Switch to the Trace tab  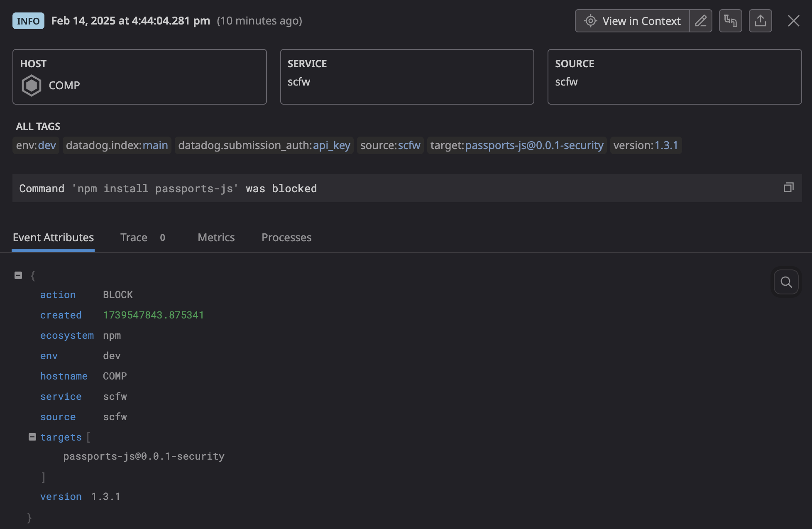[x=134, y=237]
